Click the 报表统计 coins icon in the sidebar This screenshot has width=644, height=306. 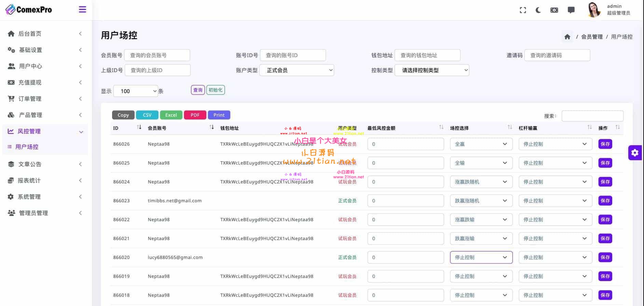[11, 180]
